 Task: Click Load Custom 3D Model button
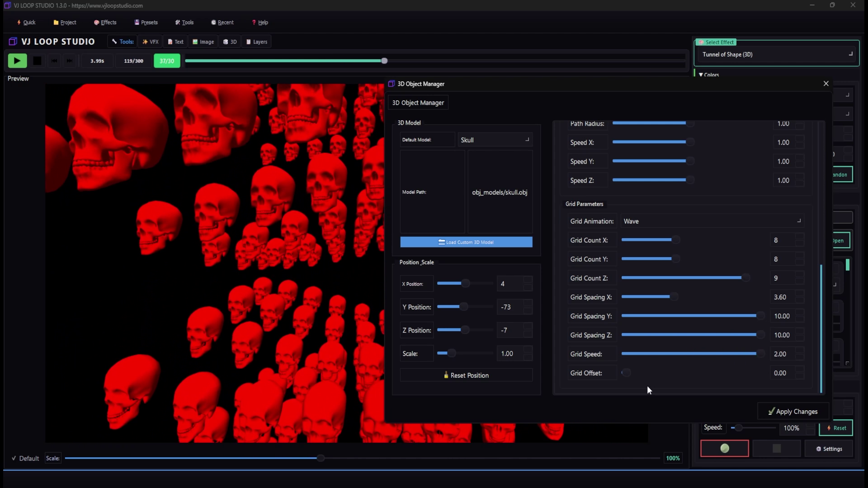click(x=466, y=242)
